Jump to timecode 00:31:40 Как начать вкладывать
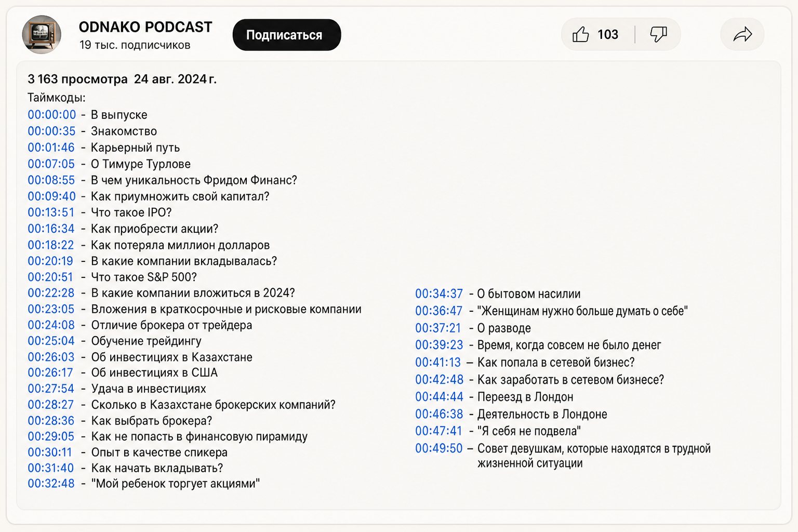The height and width of the screenshot is (532, 798). pos(51,468)
